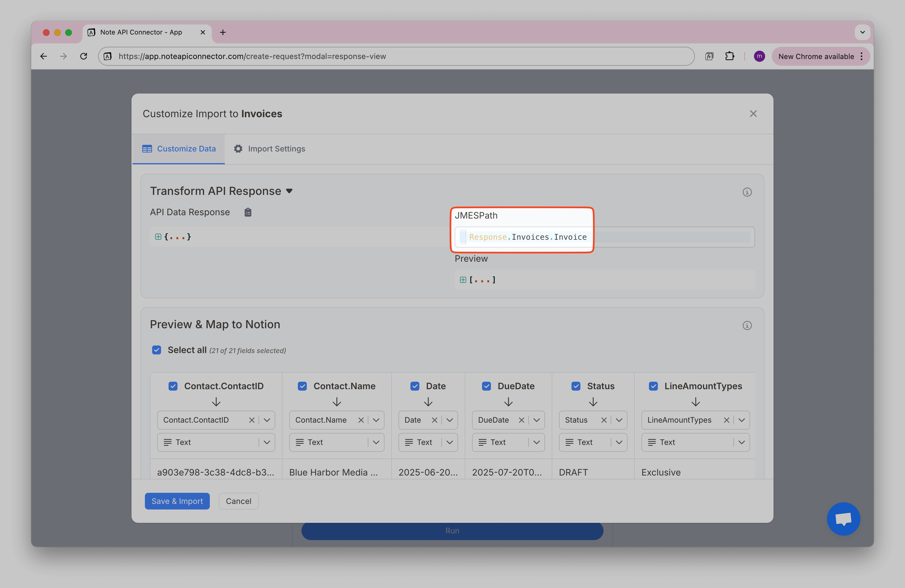Uncheck the Contact.ContactID column
This screenshot has width=905, height=588.
[173, 386]
